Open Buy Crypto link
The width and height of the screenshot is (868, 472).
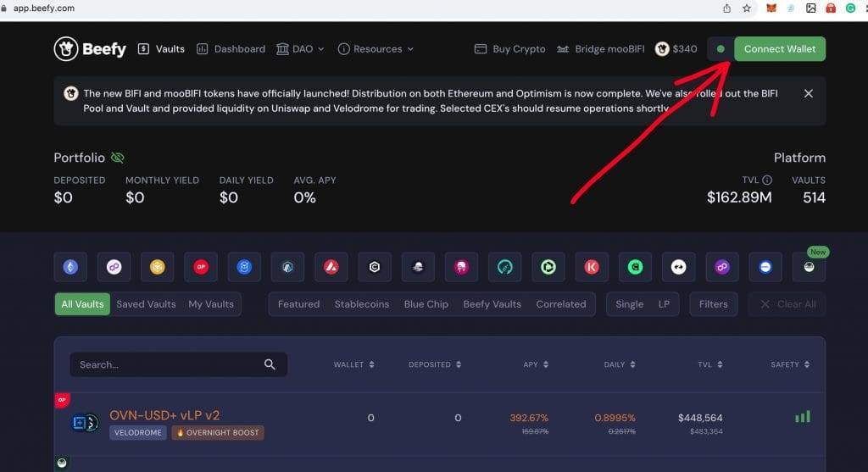[x=509, y=48]
